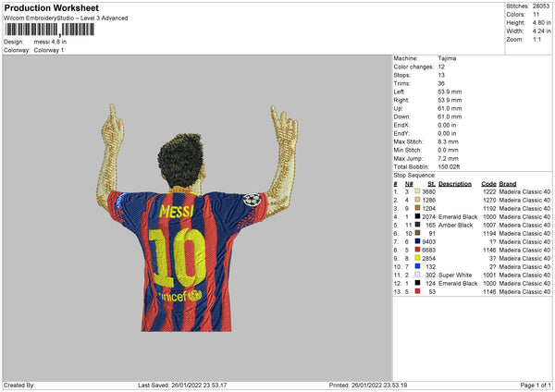Click the 53.9 mm value beside Left
The width and height of the screenshot is (555, 392).
(450, 92)
